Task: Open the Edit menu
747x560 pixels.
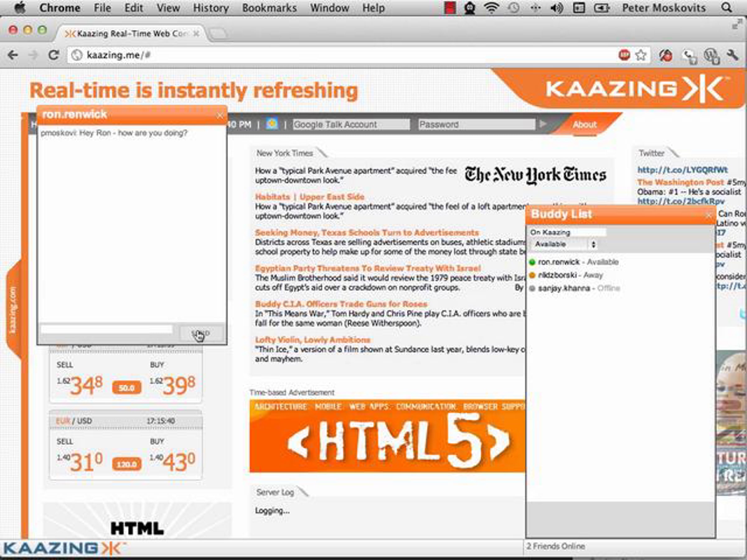Action: [x=134, y=8]
